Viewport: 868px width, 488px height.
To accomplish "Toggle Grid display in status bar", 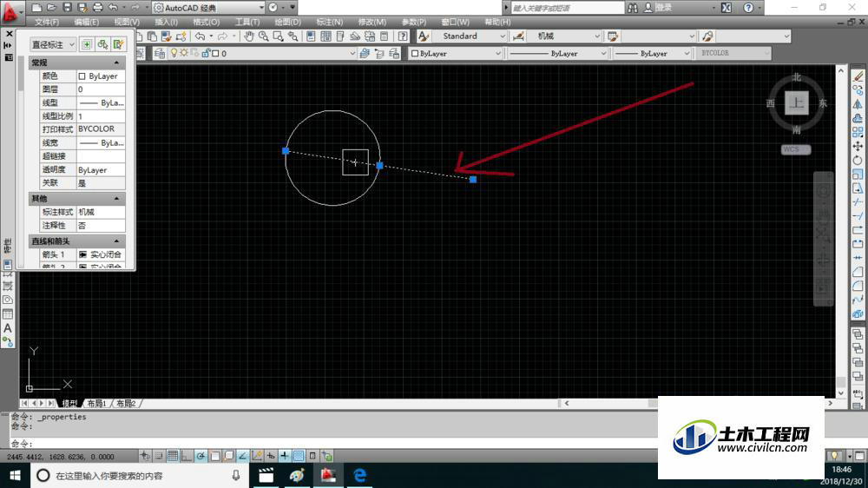I will click(x=173, y=456).
